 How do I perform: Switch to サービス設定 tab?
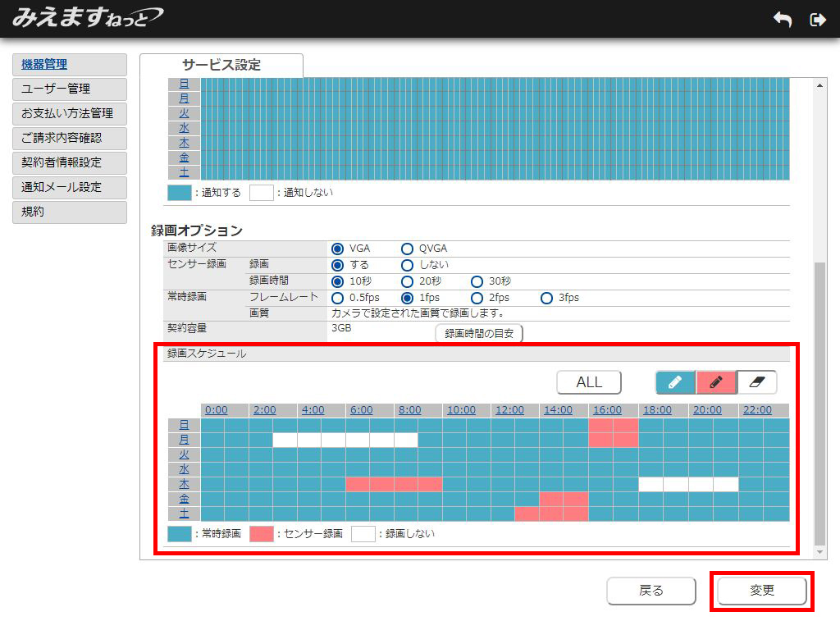pyautogui.click(x=221, y=66)
